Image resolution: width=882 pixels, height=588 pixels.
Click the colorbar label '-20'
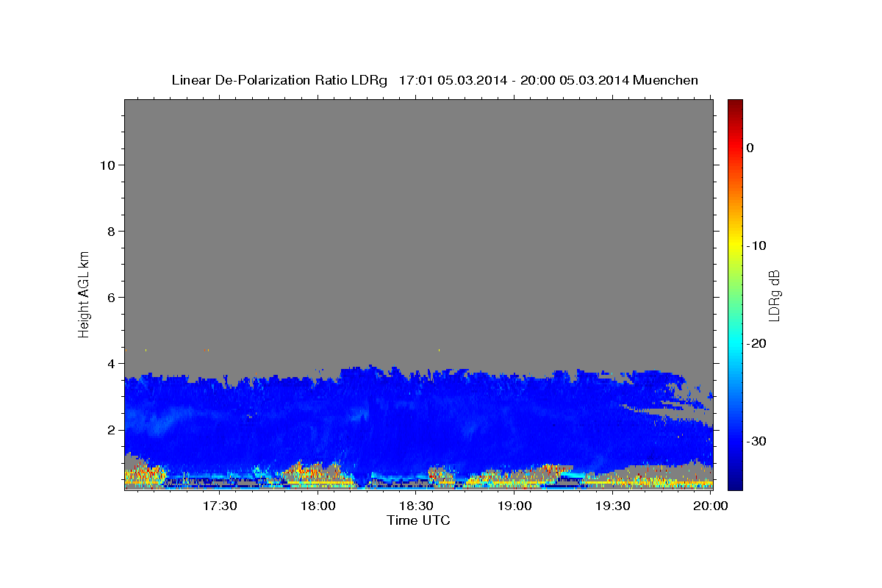click(756, 343)
